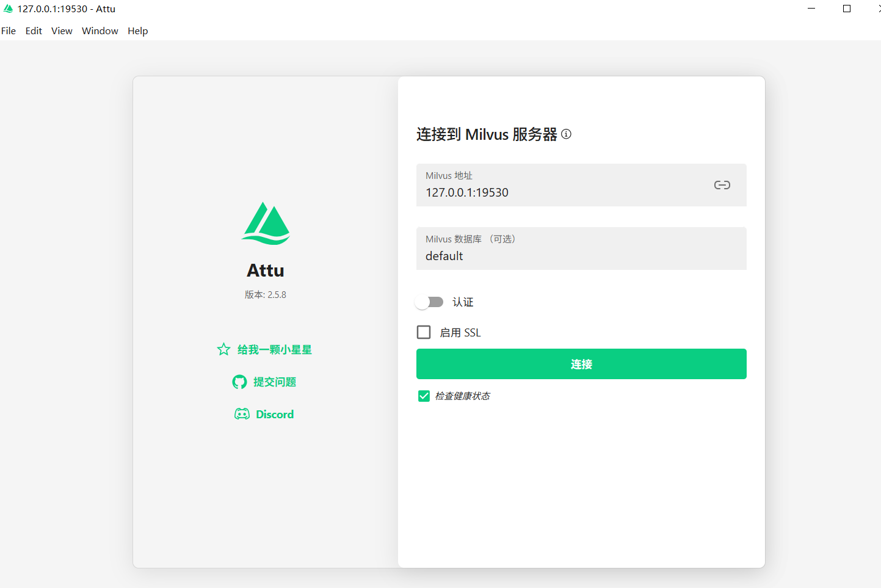Click the large Attu triangle logo
This screenshot has width=881, height=588.
pyautogui.click(x=265, y=223)
